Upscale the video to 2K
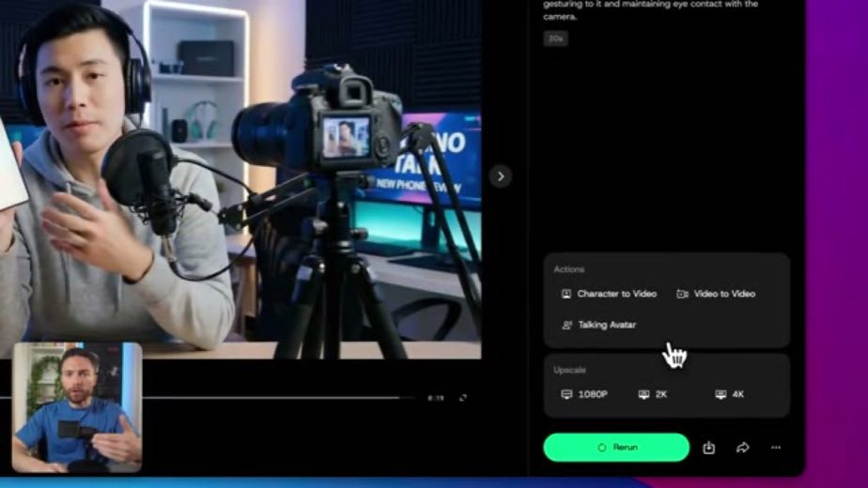868x488 pixels. pyautogui.click(x=653, y=394)
